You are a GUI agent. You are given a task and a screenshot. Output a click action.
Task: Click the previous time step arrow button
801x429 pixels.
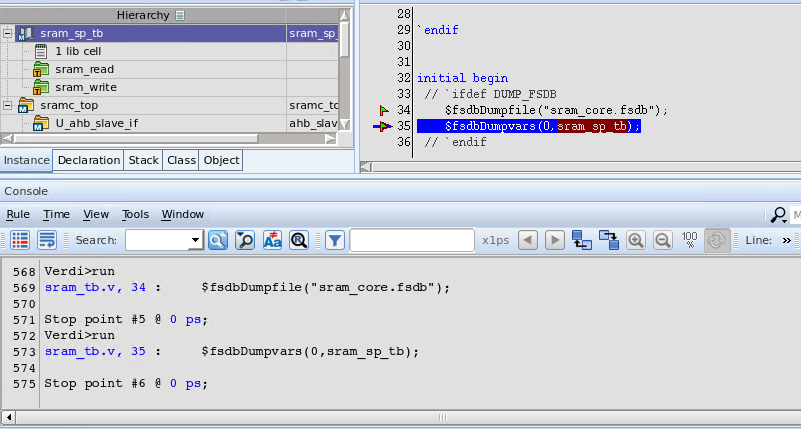(528, 240)
